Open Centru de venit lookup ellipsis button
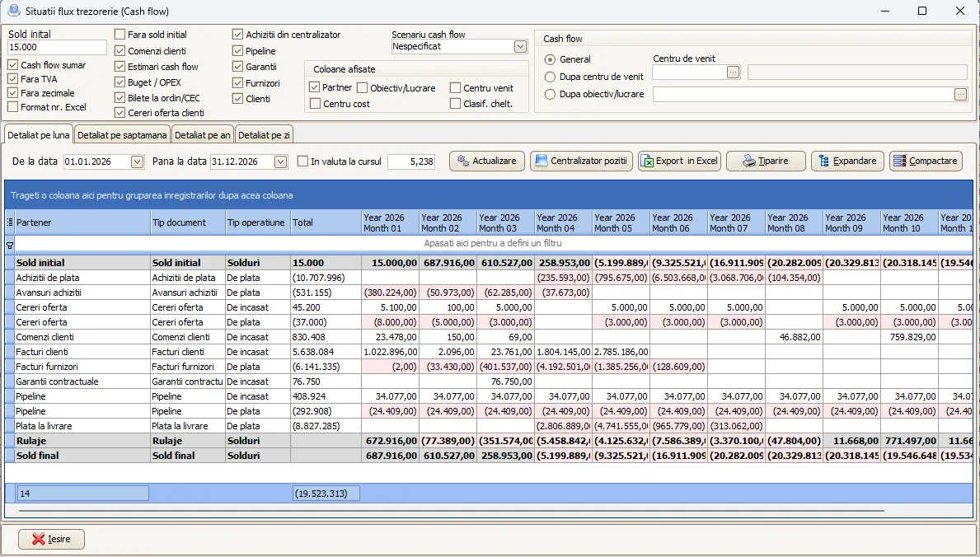The width and height of the screenshot is (980, 557). [x=733, y=72]
